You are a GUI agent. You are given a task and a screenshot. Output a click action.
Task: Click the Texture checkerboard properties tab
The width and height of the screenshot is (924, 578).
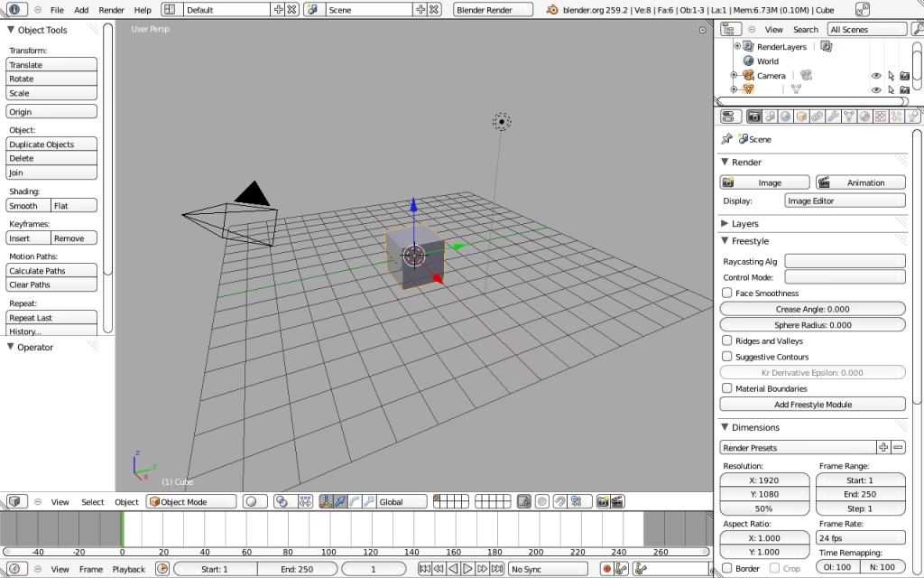(881, 117)
